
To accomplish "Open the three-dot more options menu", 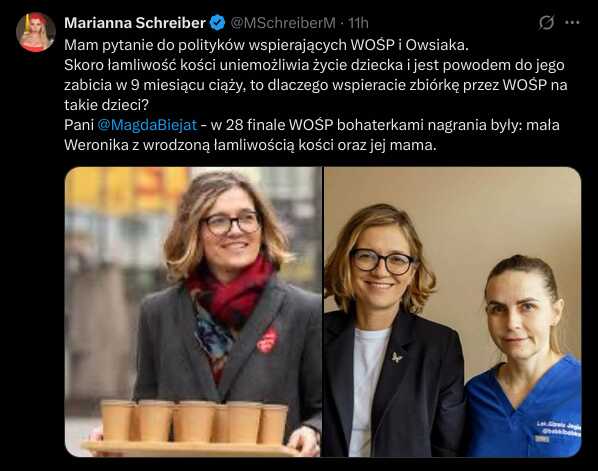I will 572,23.
